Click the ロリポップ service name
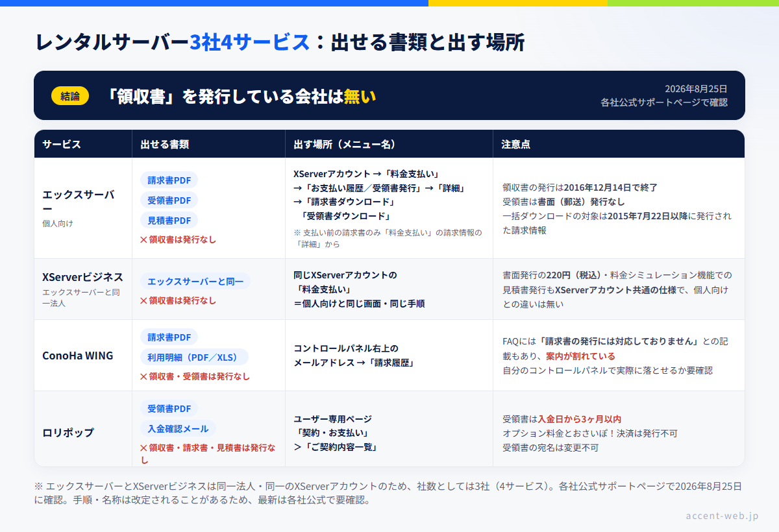 (68, 433)
